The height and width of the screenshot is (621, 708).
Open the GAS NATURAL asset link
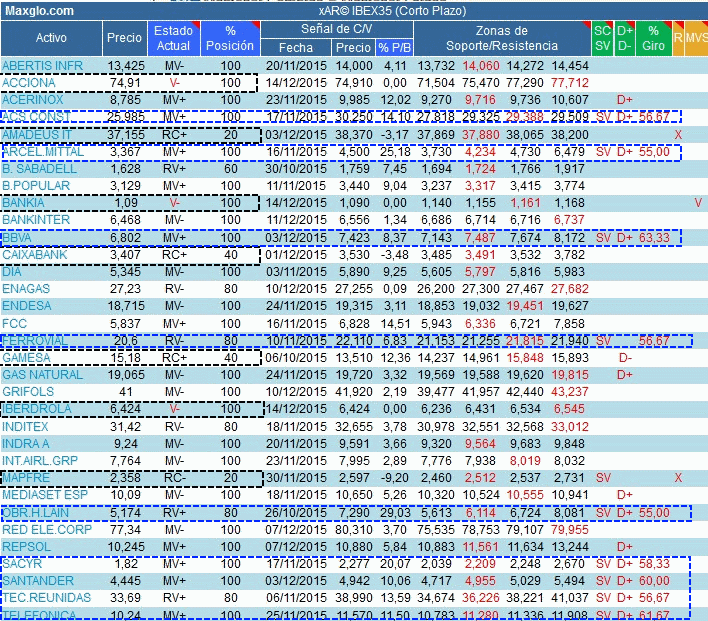point(42,375)
